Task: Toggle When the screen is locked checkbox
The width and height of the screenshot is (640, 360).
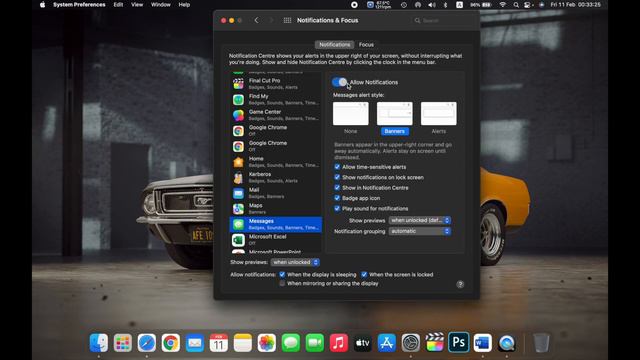Action: coord(364,274)
